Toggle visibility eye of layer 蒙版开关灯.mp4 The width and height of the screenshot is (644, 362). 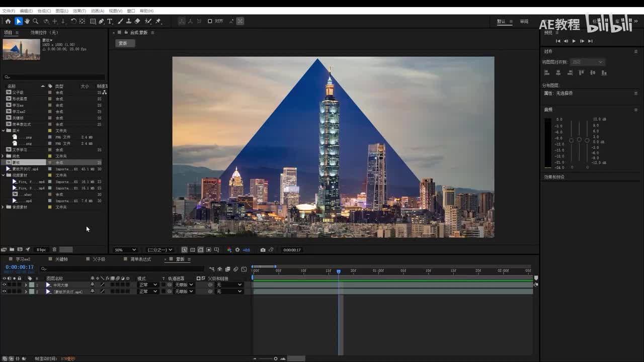[4, 292]
